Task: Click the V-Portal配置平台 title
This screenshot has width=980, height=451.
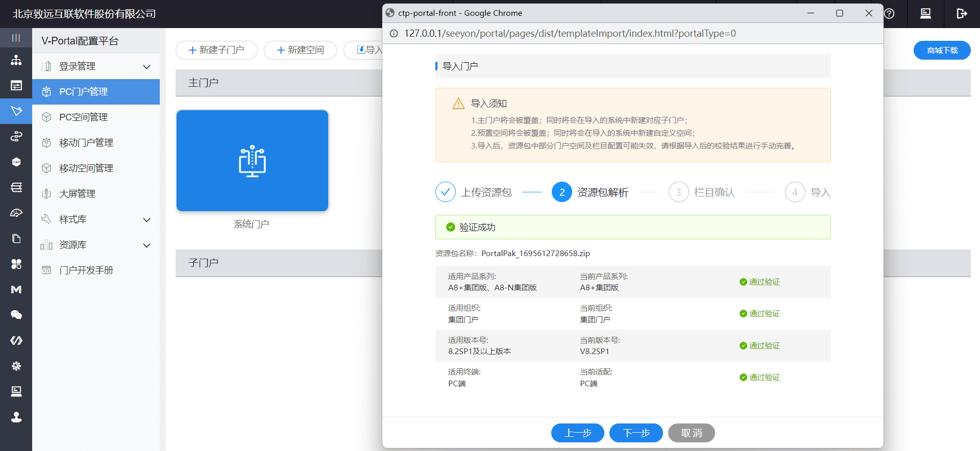Action: 80,41
